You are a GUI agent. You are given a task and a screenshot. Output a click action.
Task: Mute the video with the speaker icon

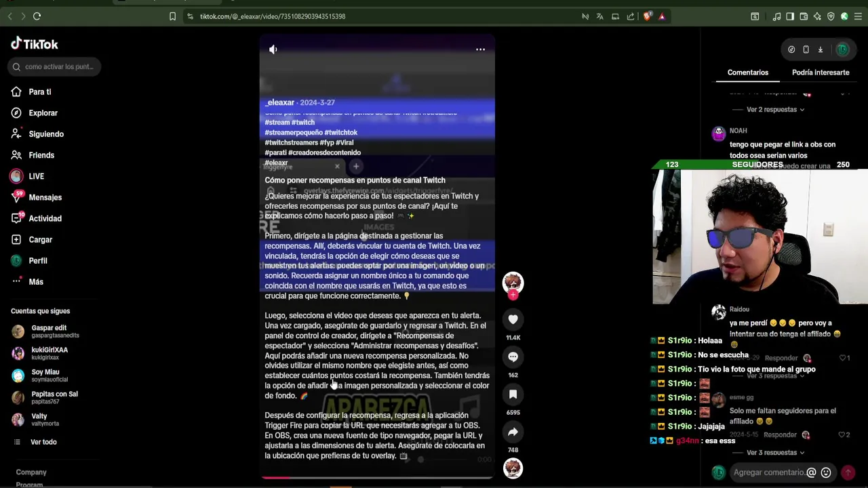click(273, 49)
